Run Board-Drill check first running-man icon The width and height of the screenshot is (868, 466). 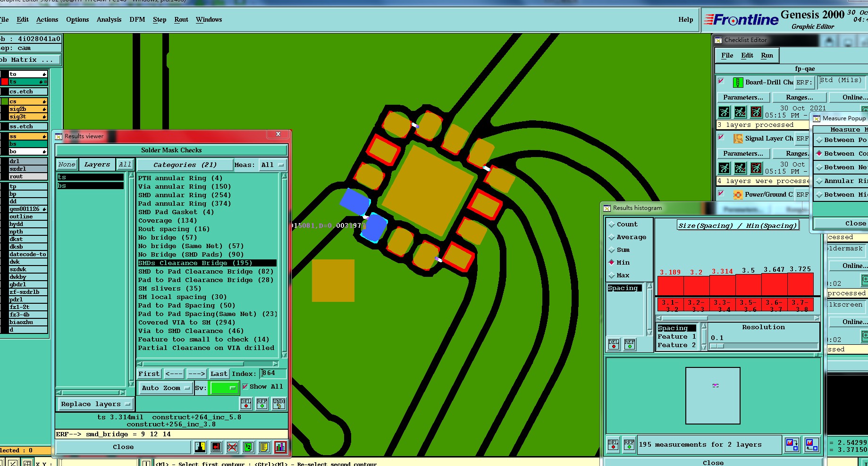(724, 112)
